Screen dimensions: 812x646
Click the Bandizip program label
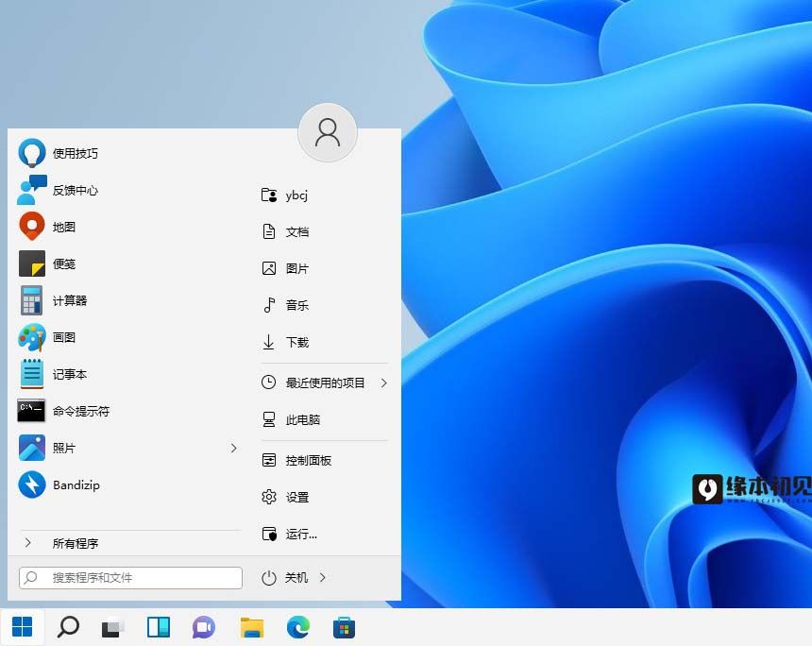(76, 484)
